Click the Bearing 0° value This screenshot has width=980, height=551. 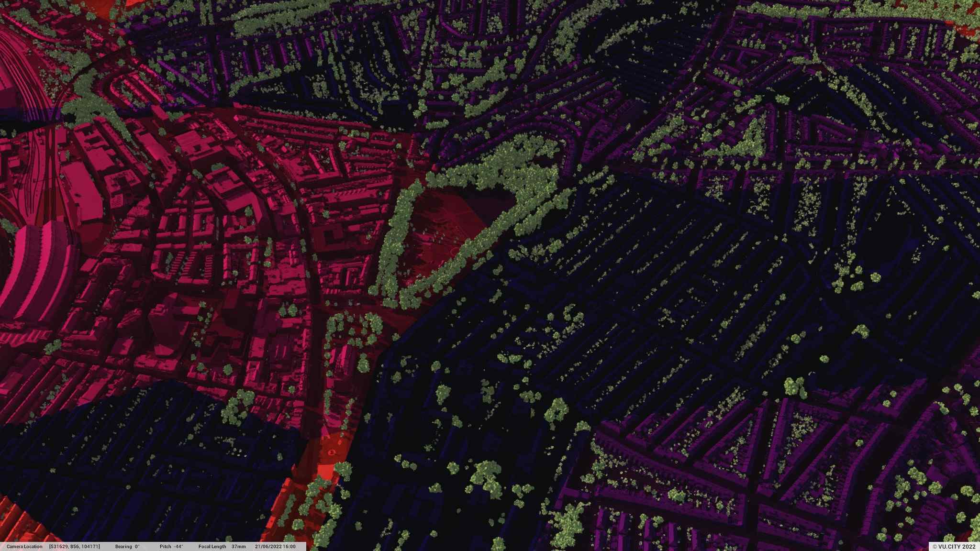pyautogui.click(x=137, y=546)
